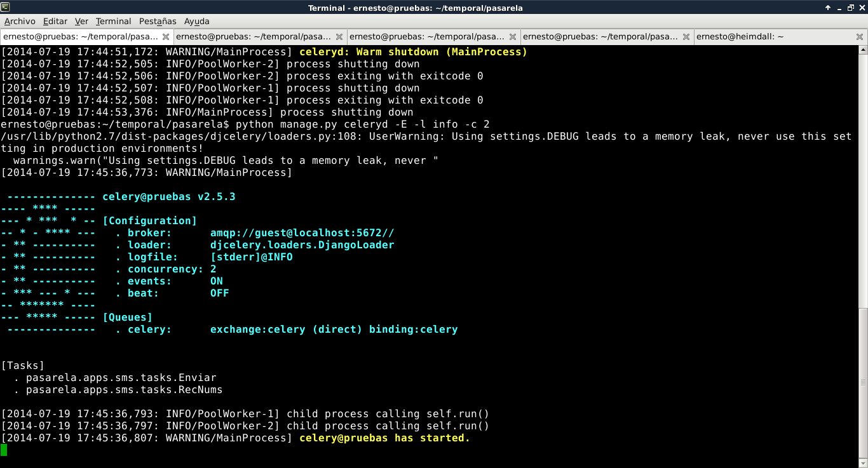Open the Terminal menu in menu bar
868x468 pixels.
click(x=113, y=21)
